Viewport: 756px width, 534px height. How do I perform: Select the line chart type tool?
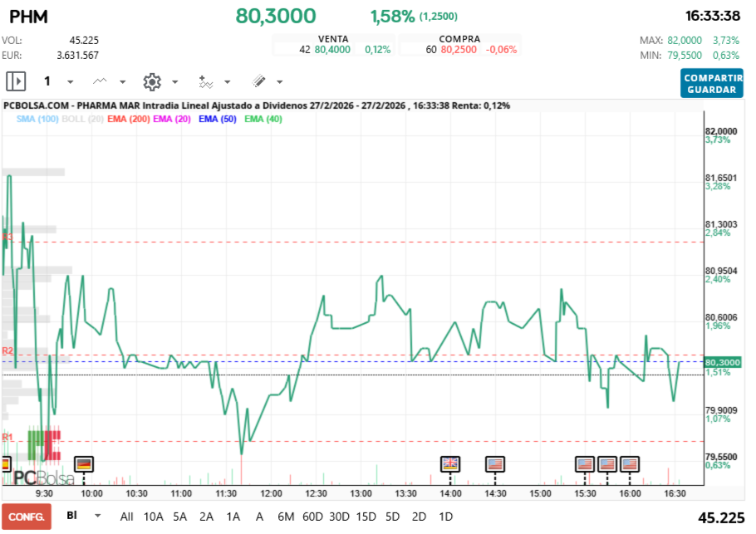pyautogui.click(x=99, y=81)
